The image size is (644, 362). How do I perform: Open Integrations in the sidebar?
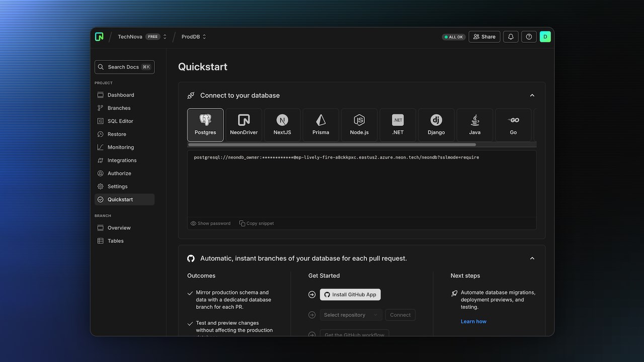[x=124, y=160]
